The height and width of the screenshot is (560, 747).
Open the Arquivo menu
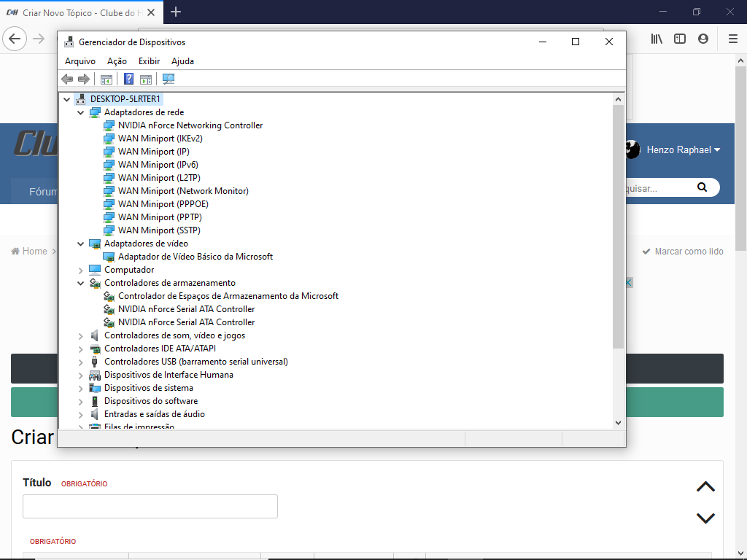tap(80, 61)
